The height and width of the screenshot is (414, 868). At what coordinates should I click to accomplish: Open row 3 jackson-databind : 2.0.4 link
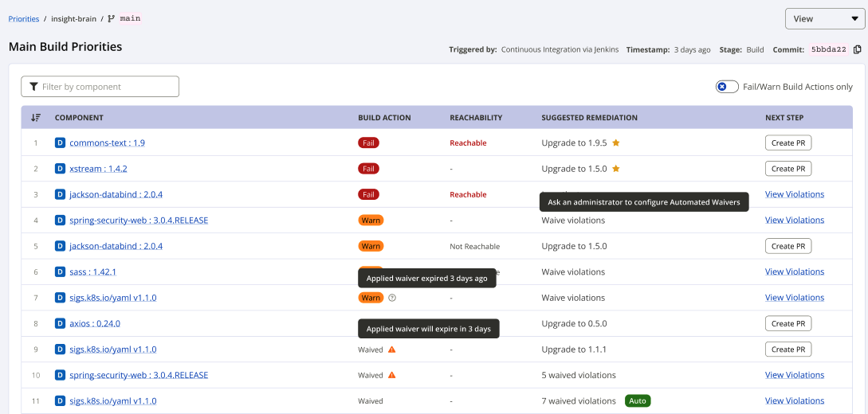116,194
